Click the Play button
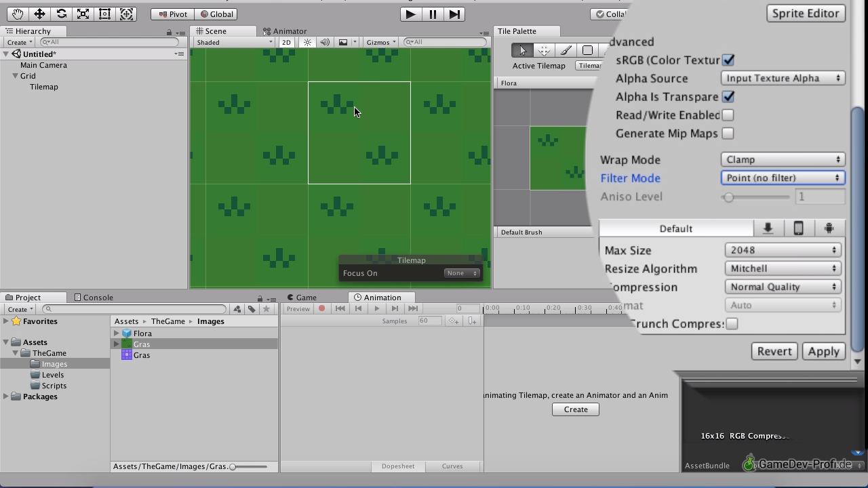Viewport: 868px width, 488px height. (410, 14)
